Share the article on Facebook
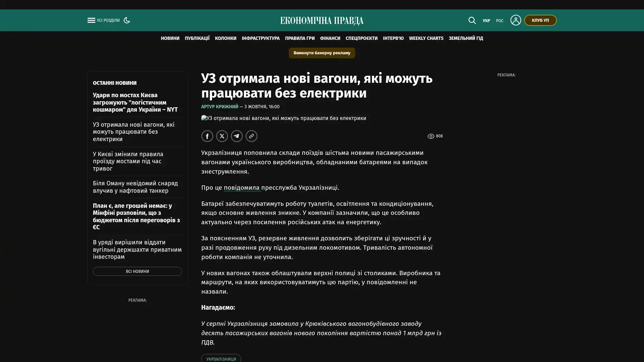The image size is (644, 362). coord(207,136)
